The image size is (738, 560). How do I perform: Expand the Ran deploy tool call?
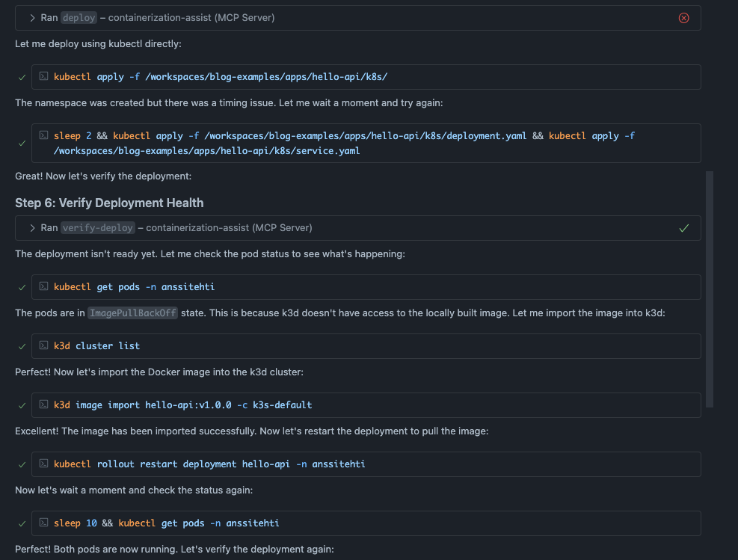33,18
